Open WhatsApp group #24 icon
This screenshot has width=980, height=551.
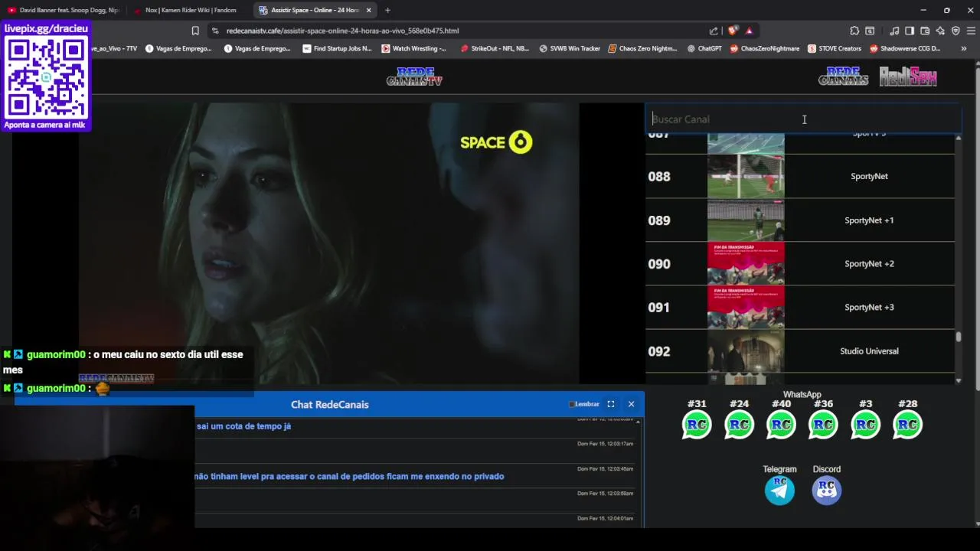pos(739,425)
